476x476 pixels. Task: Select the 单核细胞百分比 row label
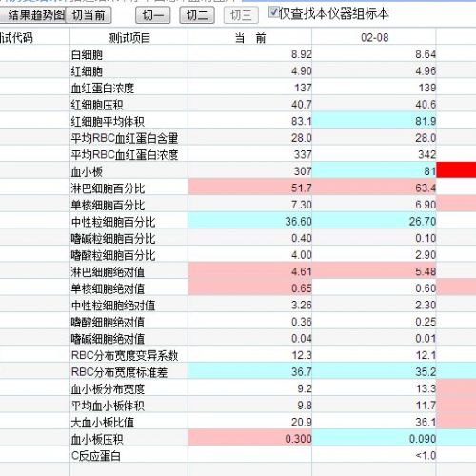click(x=108, y=206)
